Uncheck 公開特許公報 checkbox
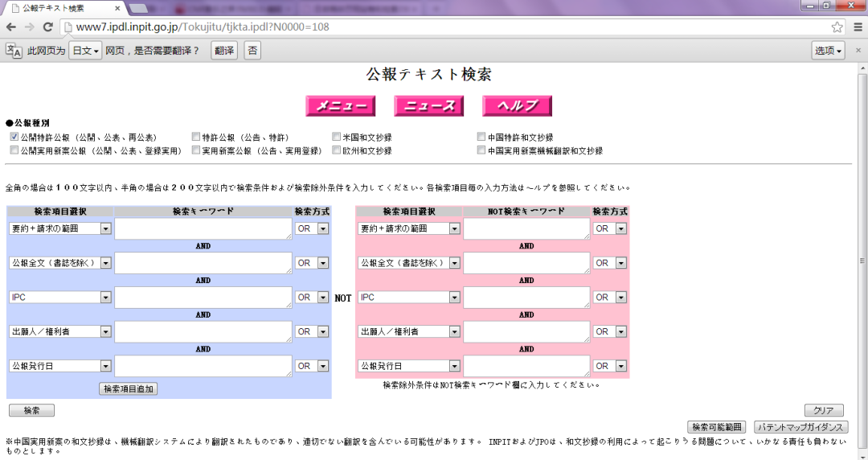This screenshot has width=868, height=460. [14, 137]
